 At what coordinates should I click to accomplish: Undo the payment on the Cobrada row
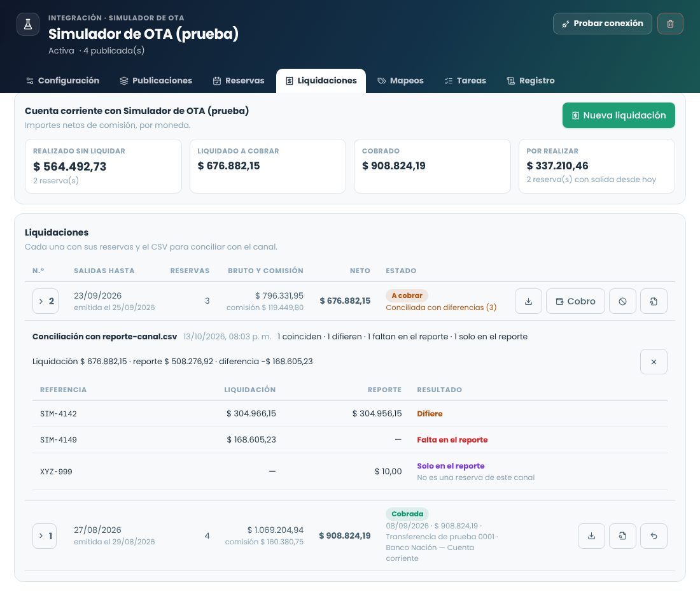pyautogui.click(x=654, y=536)
